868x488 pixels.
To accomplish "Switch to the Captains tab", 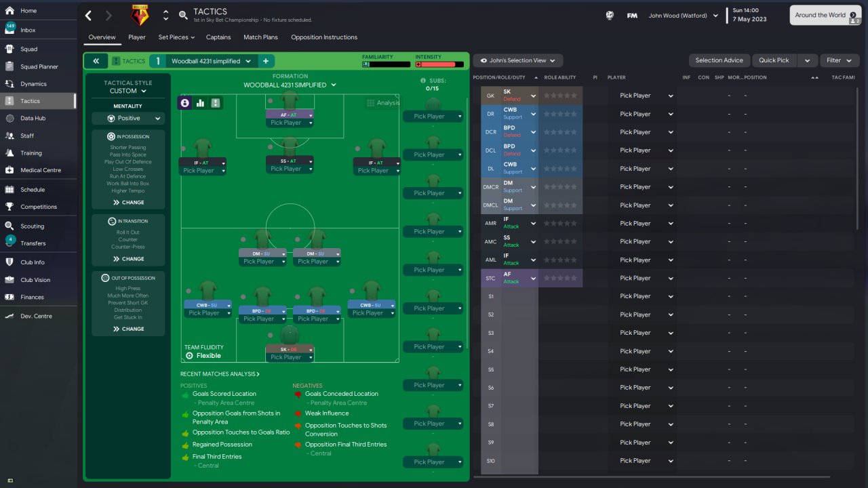I will click(x=218, y=37).
